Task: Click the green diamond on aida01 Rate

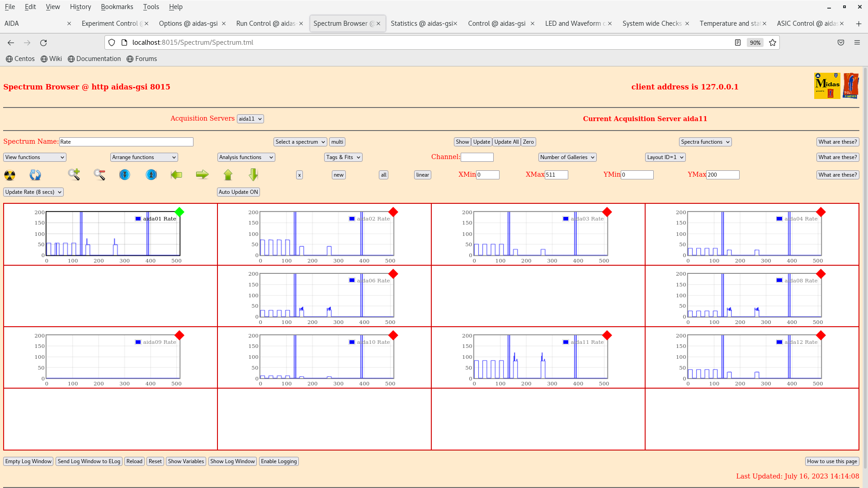Action: pos(179,212)
